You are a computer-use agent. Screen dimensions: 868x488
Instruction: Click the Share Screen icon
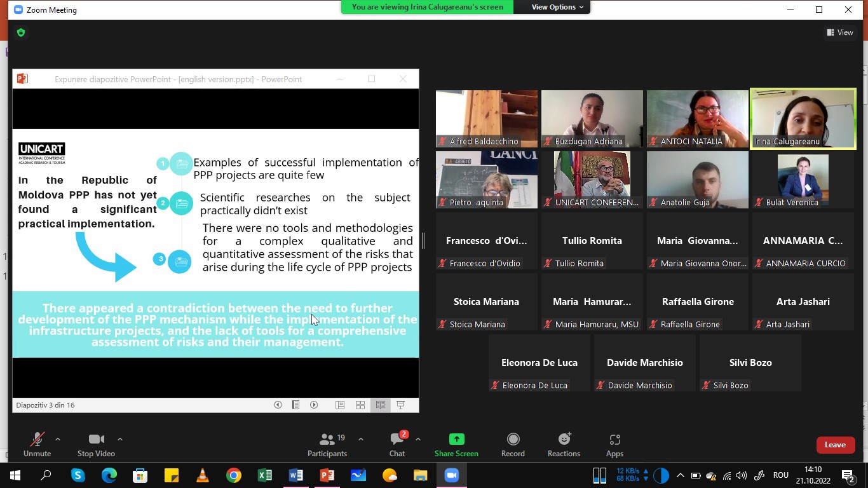(x=456, y=439)
